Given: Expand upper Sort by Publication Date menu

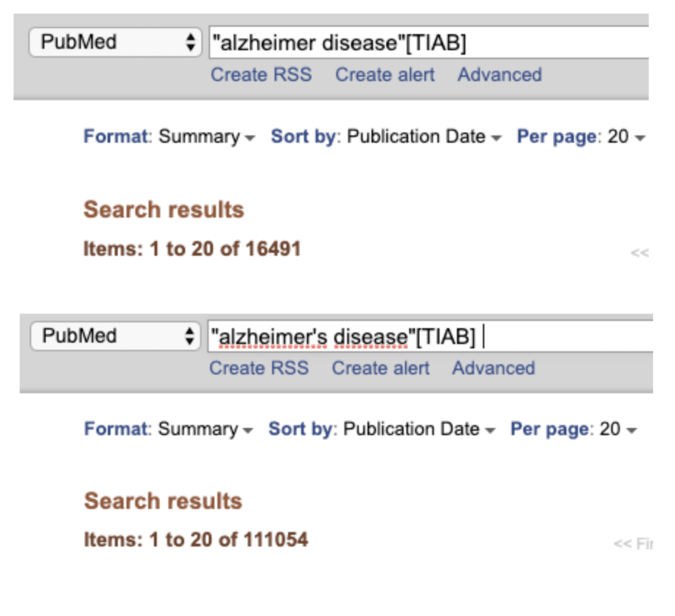Looking at the screenshot, I should (386, 137).
